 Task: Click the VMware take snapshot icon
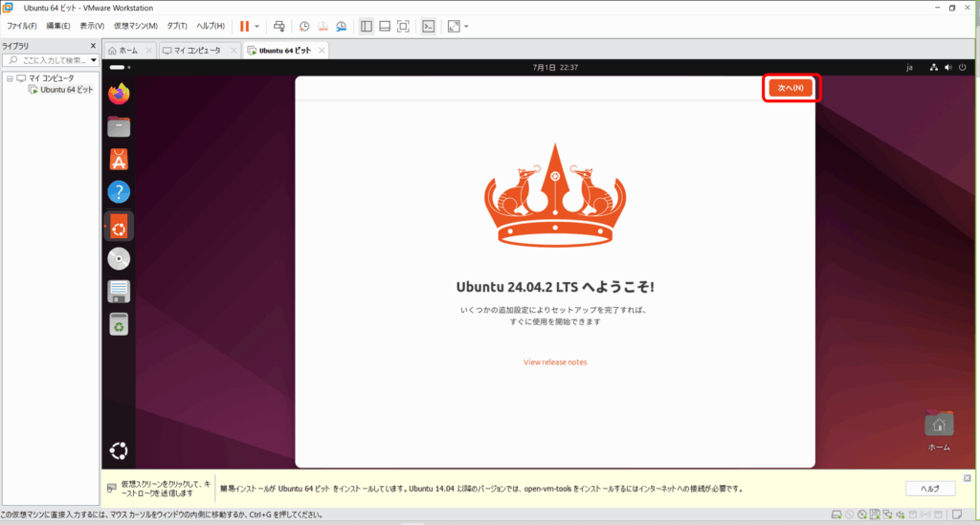pyautogui.click(x=304, y=26)
